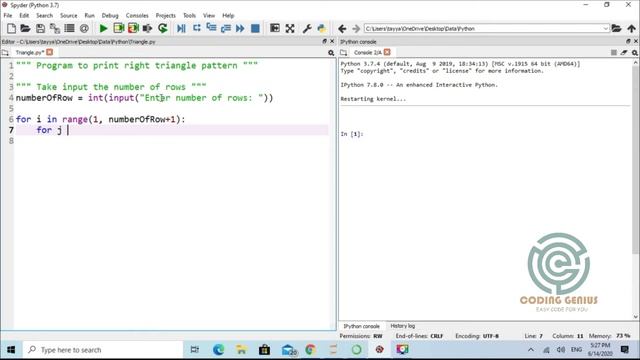Undock the IPython console pane
The image size is (640, 360).
[x=628, y=41]
